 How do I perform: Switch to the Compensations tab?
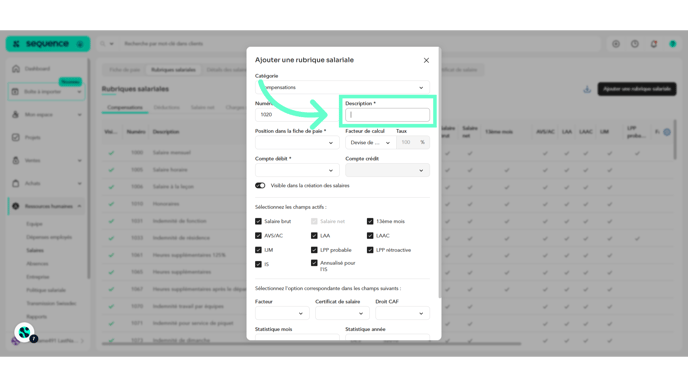coord(125,108)
